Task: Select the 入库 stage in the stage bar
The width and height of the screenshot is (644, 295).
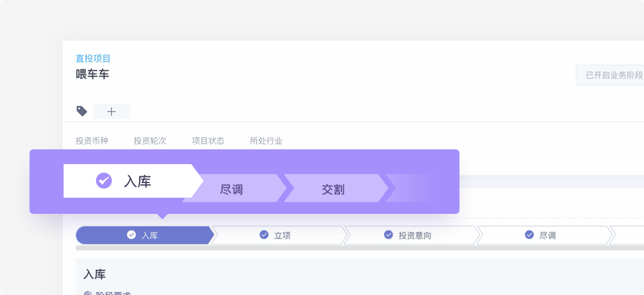Action: (x=145, y=235)
